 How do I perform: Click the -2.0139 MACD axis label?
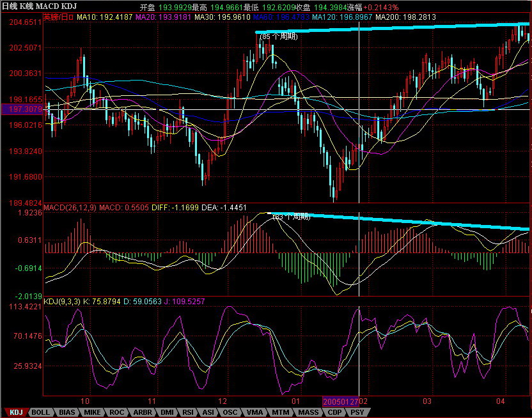(29, 297)
